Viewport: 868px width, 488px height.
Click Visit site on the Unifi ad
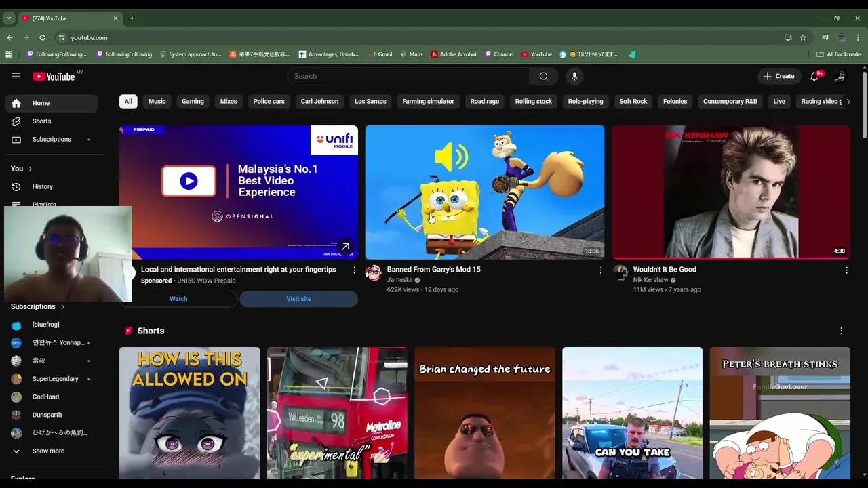tap(298, 299)
